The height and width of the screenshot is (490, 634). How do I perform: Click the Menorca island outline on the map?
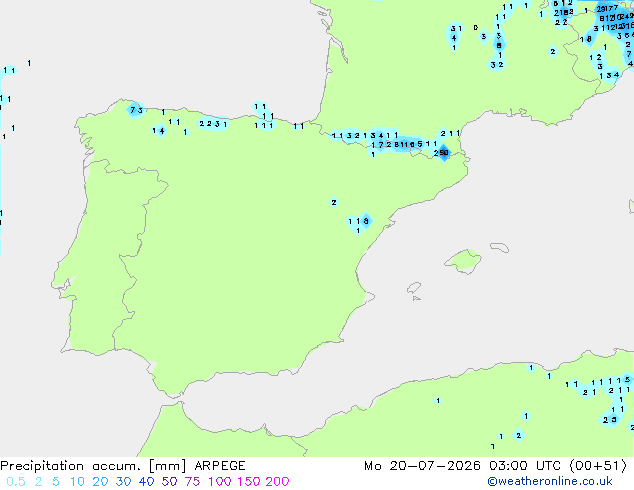(500, 247)
